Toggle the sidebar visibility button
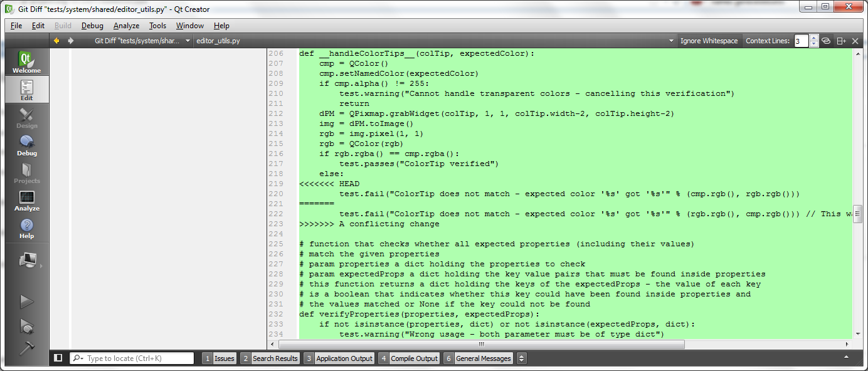Viewport: 868px width, 371px height. [58, 358]
